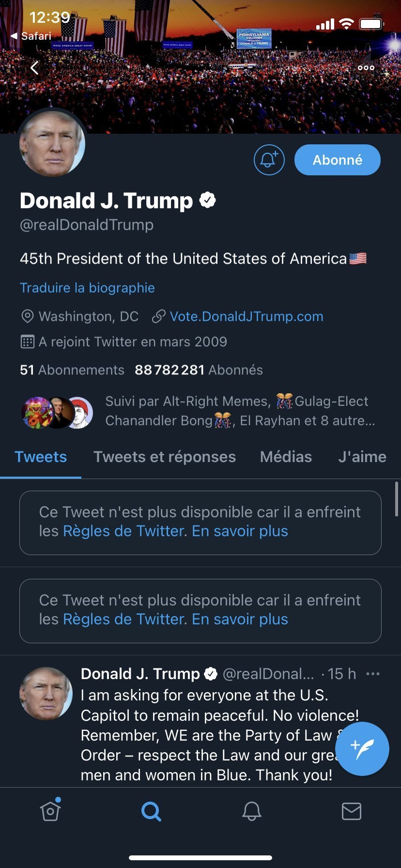View the 88782281 Abonnés list
Screen dimensions: 401x868
(x=199, y=370)
